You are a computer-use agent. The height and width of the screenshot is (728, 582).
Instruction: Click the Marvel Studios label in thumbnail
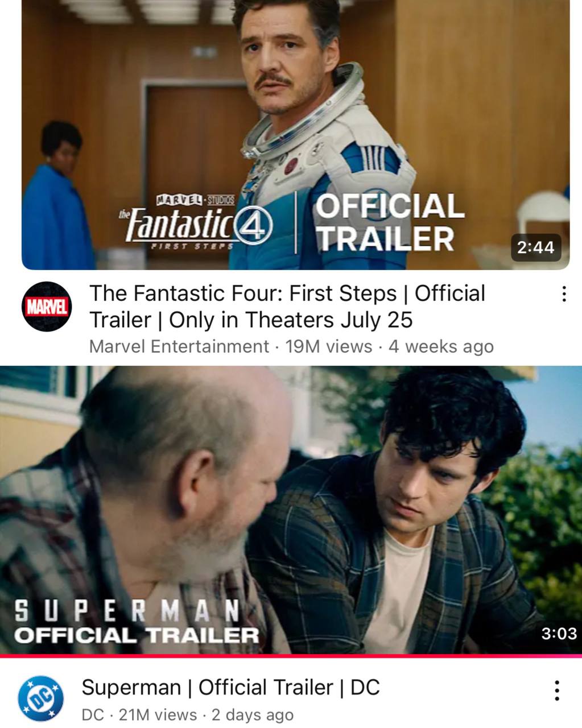click(x=195, y=200)
